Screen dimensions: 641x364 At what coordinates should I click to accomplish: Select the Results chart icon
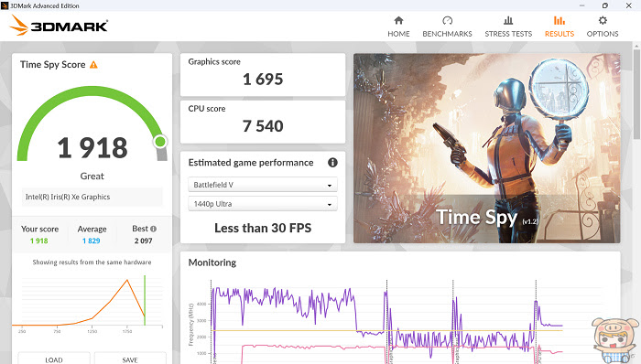[x=560, y=20]
